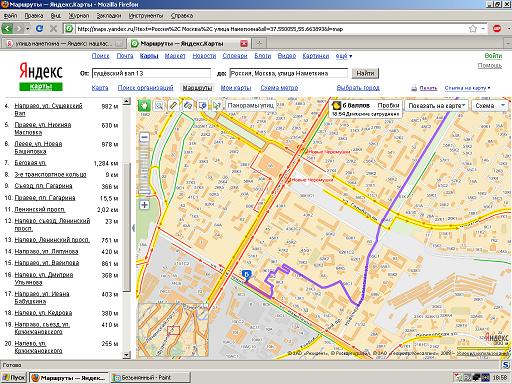Select the hand pan tool on map
This screenshot has width=512, height=384.
(x=144, y=106)
